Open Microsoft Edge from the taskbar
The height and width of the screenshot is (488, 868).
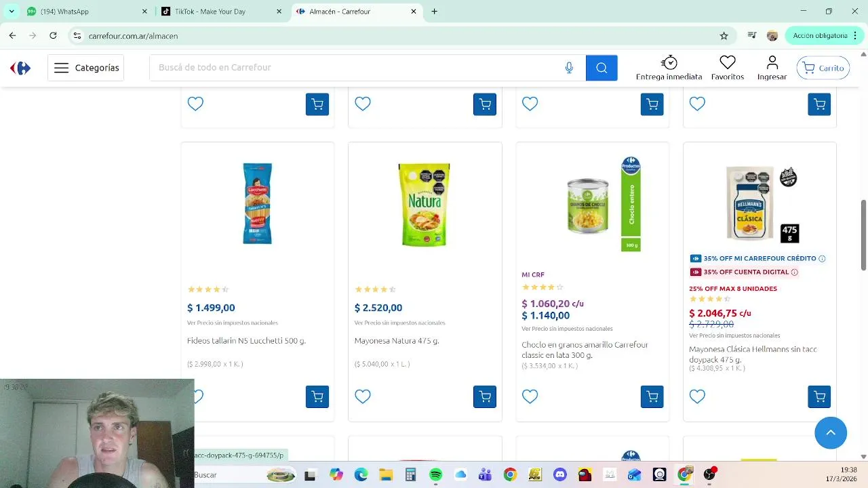[x=361, y=475]
